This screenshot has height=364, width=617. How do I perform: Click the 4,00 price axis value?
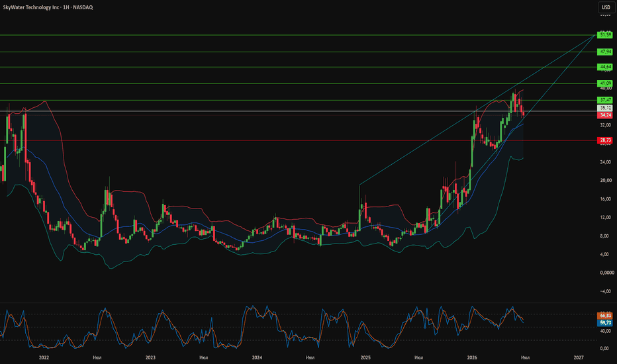[x=606, y=254]
